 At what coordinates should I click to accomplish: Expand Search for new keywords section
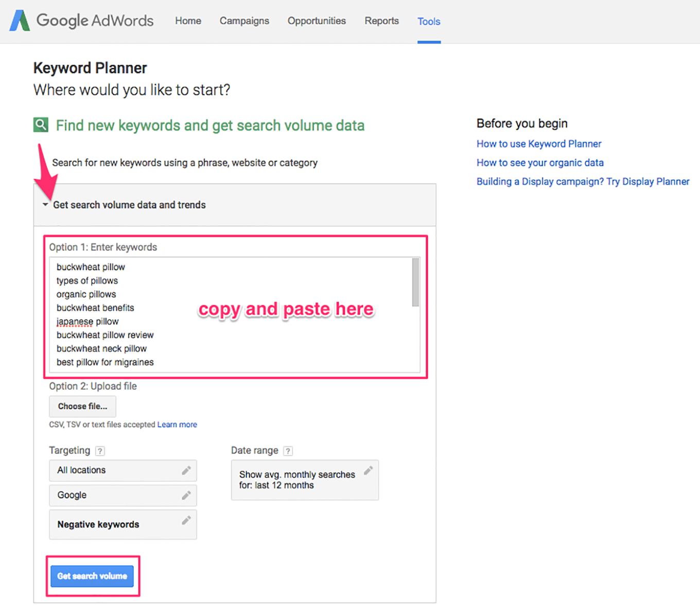[x=184, y=163]
